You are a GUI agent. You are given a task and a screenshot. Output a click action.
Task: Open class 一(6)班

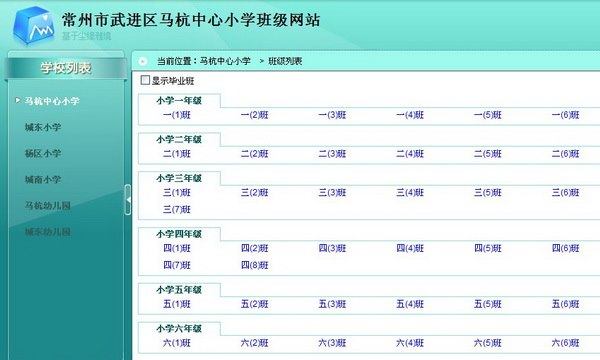click(x=565, y=115)
